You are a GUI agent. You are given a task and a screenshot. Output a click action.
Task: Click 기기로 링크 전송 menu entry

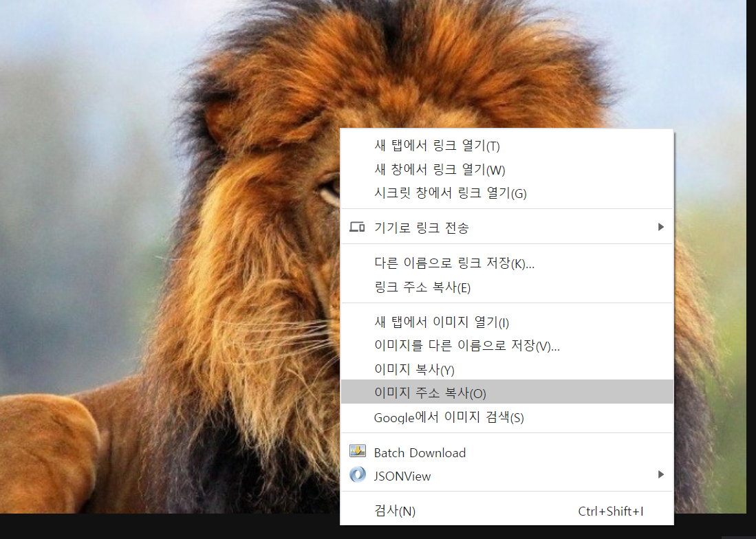507,227
